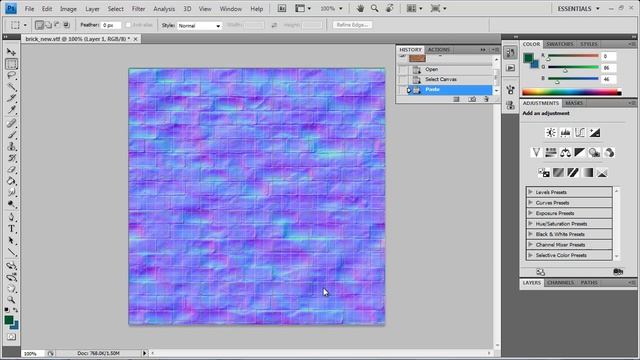This screenshot has height=360, width=640.
Task: Open the Screen Mode dropdown
Action: [x=438, y=9]
